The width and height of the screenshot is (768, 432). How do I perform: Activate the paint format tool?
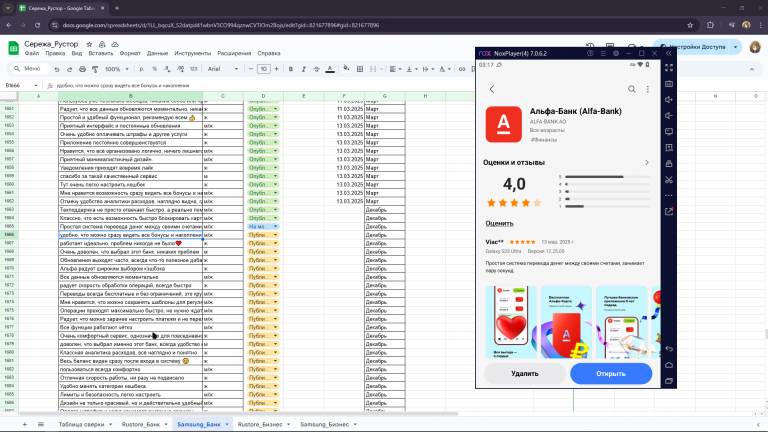95,69
